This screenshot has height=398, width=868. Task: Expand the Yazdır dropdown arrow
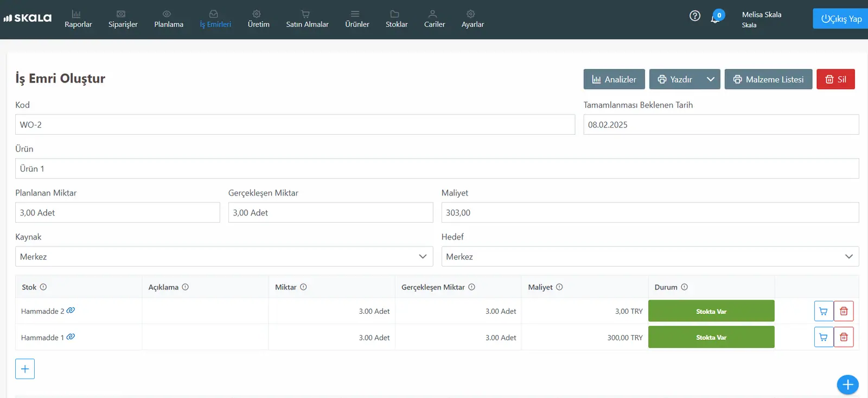click(x=711, y=79)
